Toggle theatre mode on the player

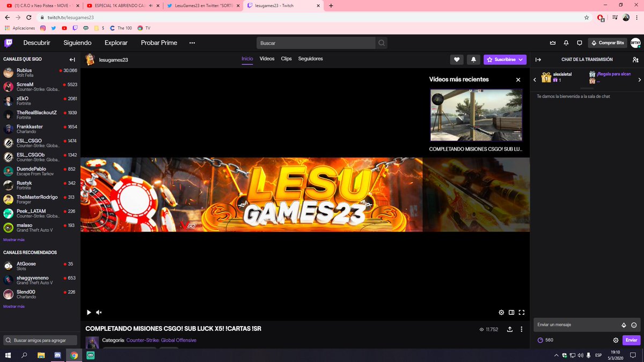(511, 312)
